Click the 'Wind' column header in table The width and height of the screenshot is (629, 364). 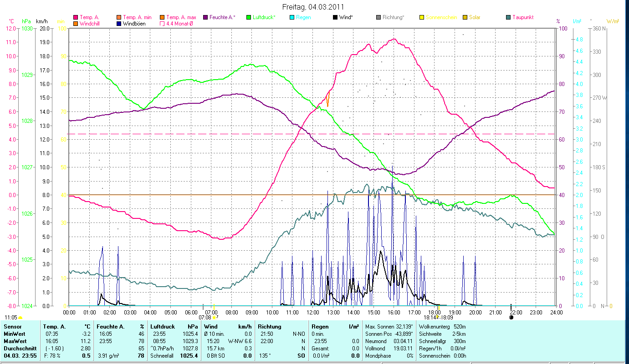coord(210,327)
